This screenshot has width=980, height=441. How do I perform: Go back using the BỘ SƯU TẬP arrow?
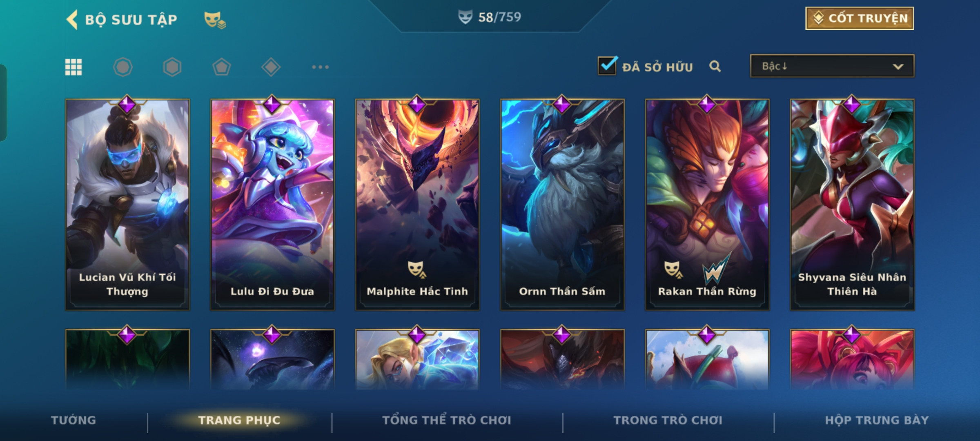(72, 20)
